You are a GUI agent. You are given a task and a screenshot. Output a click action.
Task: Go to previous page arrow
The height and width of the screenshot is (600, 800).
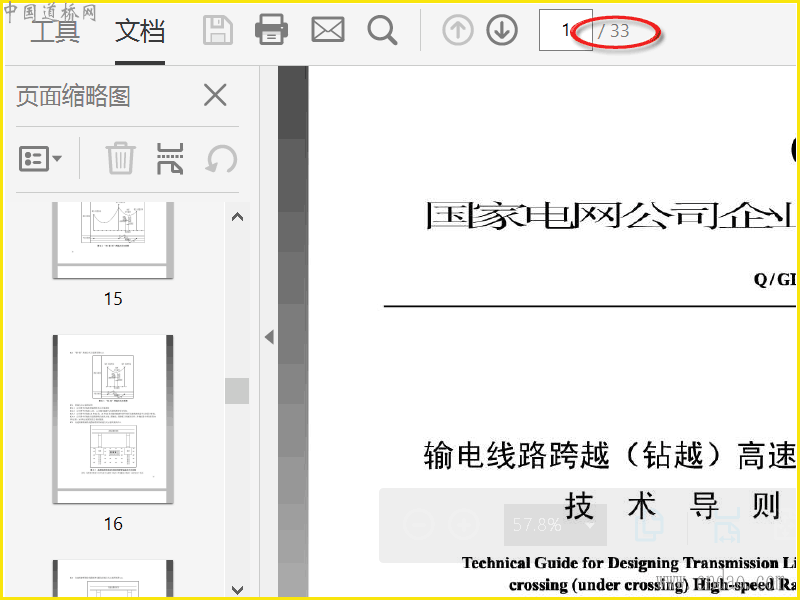[x=457, y=30]
